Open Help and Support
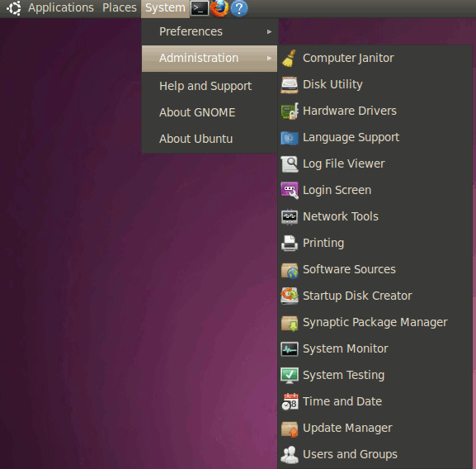The height and width of the screenshot is (469, 476). pyautogui.click(x=210, y=86)
